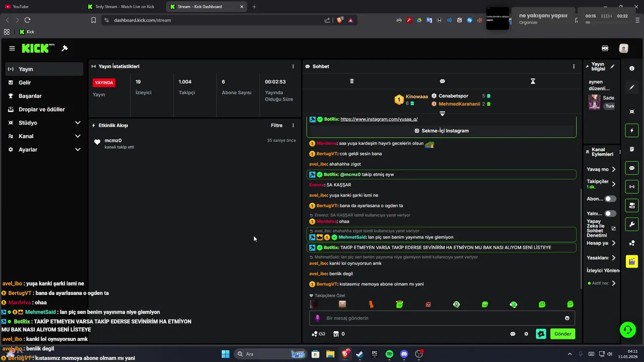Click the points icon with infinity symbol

pyautogui.click(x=318, y=334)
